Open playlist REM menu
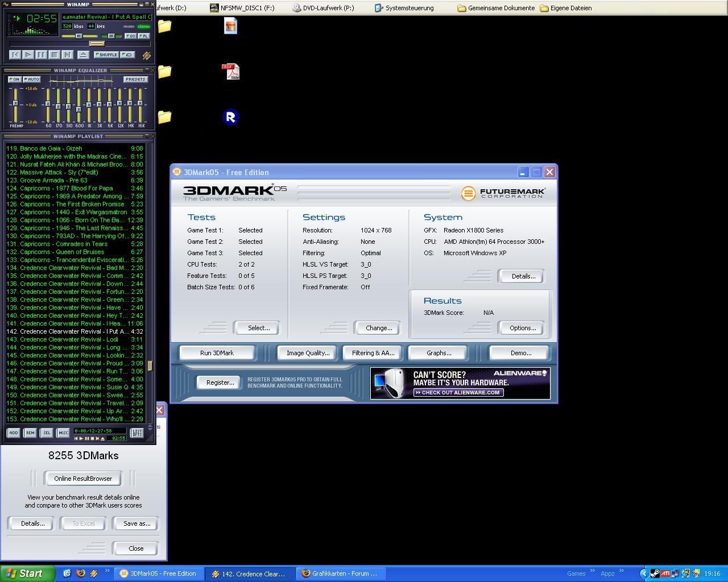The height and width of the screenshot is (582, 728). [30, 433]
